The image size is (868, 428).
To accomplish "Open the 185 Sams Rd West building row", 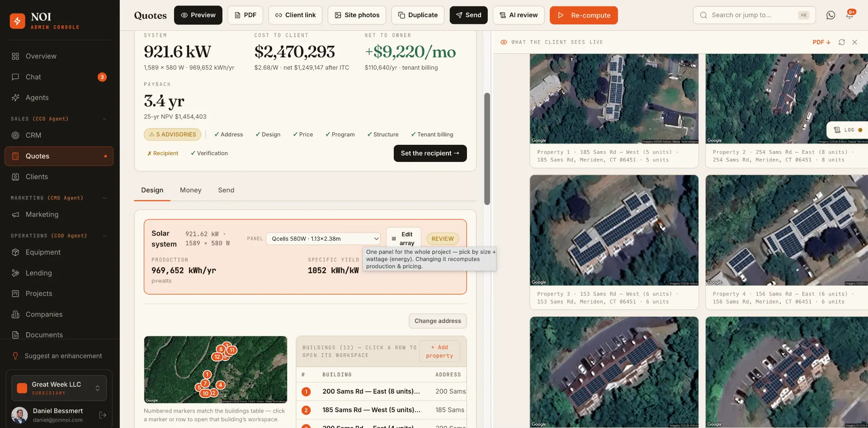I will [x=381, y=410].
